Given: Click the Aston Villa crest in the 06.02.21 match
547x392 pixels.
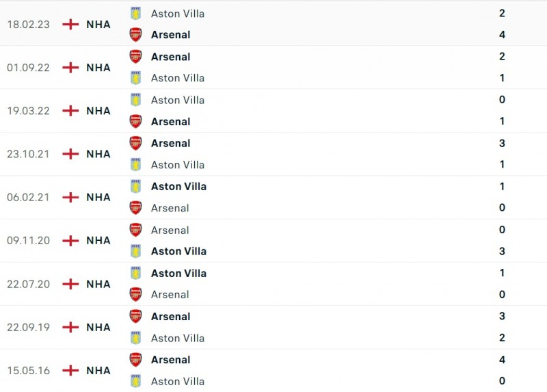Looking at the screenshot, I should [135, 186].
